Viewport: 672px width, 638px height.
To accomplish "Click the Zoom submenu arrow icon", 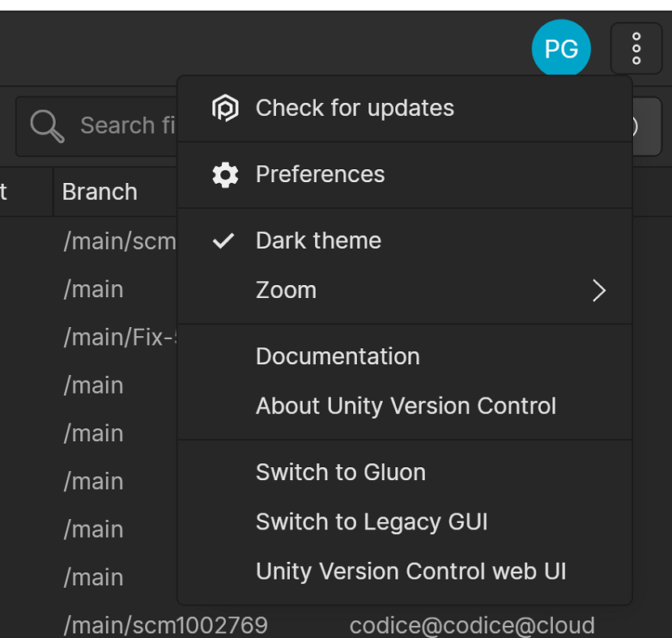I will pos(598,290).
